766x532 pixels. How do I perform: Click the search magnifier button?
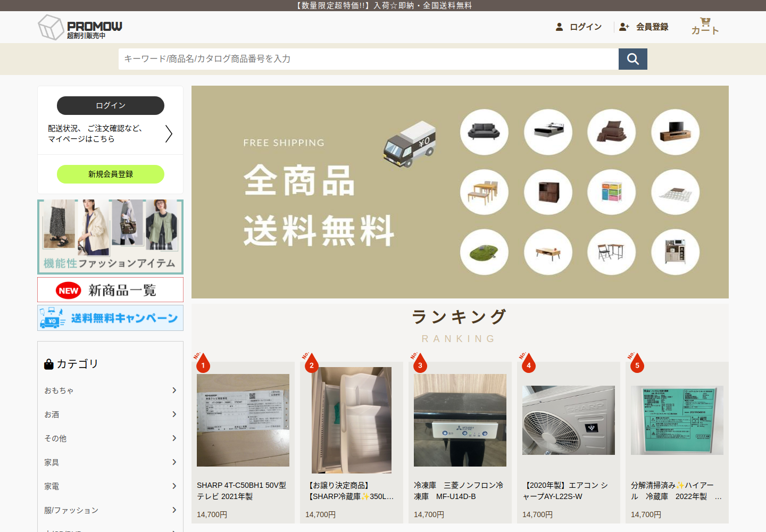(x=633, y=59)
